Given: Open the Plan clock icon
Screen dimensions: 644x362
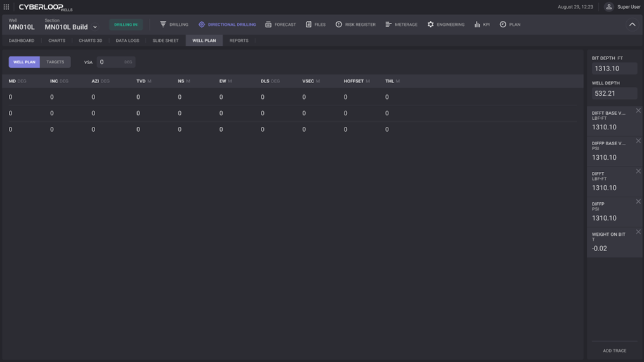Looking at the screenshot, I should 503,25.
